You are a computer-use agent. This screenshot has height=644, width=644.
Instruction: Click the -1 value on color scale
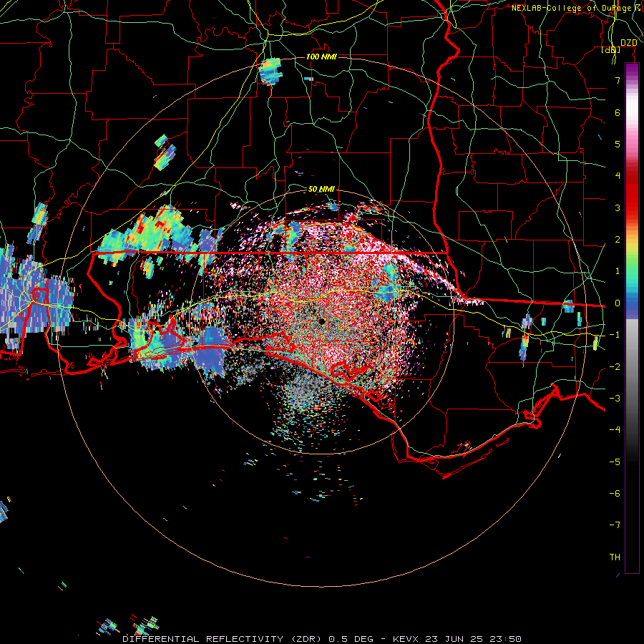click(615, 335)
